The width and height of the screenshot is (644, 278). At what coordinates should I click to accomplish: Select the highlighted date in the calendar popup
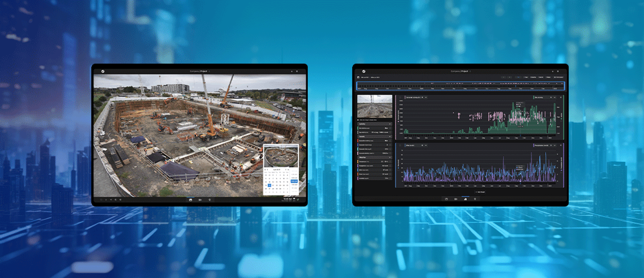(x=270, y=185)
